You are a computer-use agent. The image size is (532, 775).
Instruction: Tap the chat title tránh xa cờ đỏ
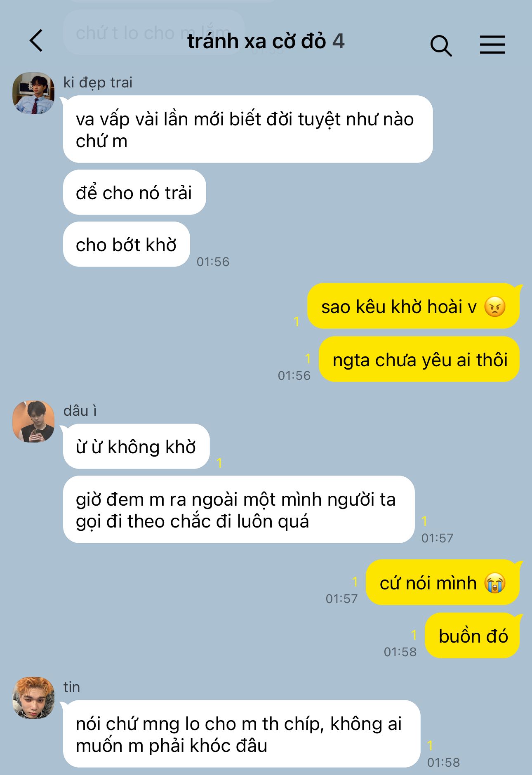tap(257, 41)
